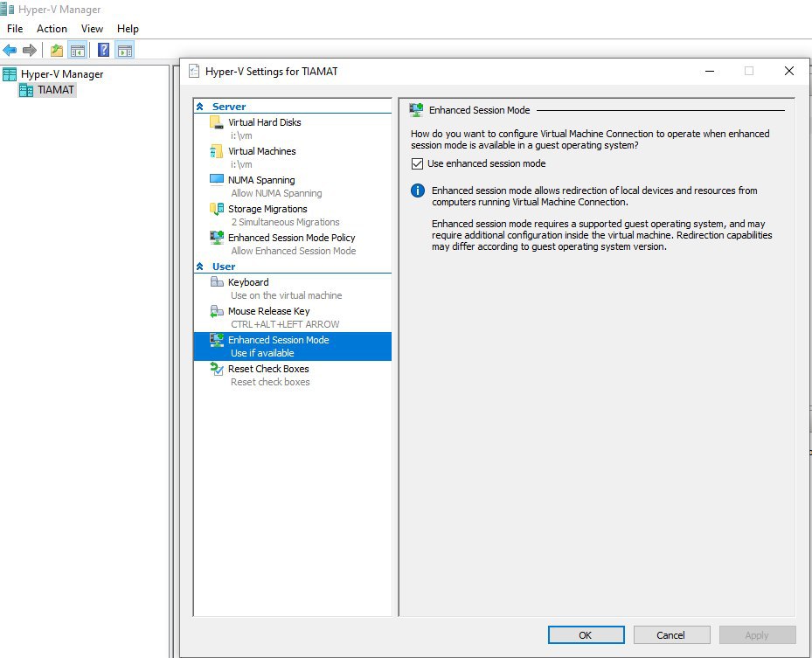Click the Back arrow toolbar icon

point(10,50)
